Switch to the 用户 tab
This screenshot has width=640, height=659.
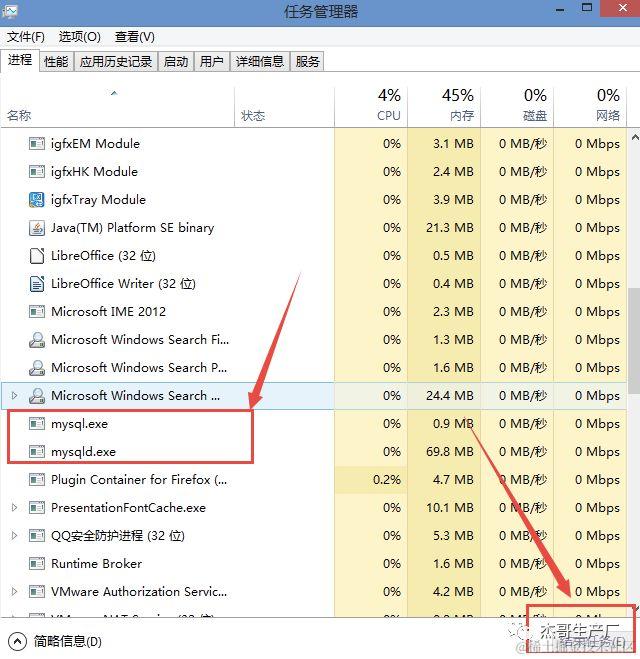(211, 62)
